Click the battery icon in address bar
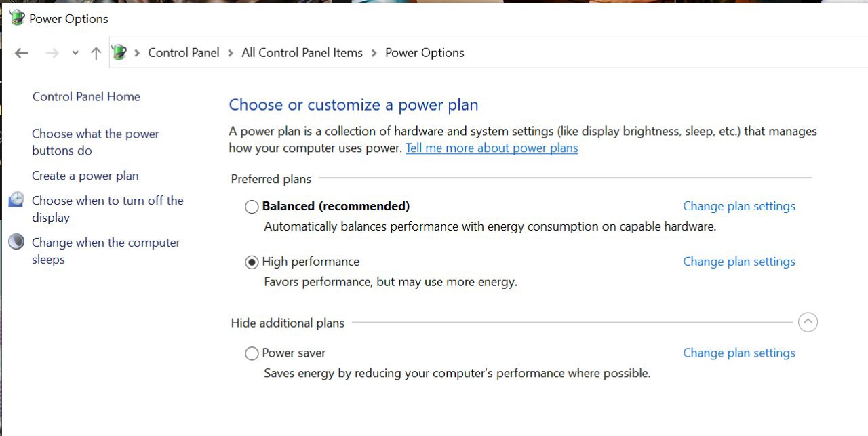Screen dimensions: 868x436 click(119, 52)
